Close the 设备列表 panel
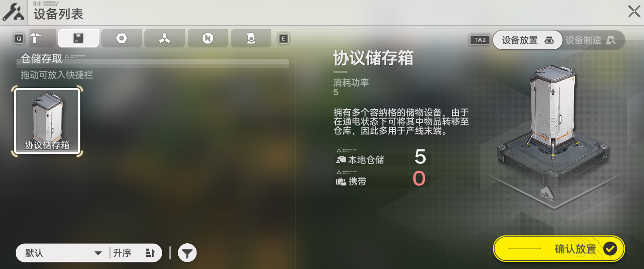Screen dimensions: 644x269 tap(634, 11)
